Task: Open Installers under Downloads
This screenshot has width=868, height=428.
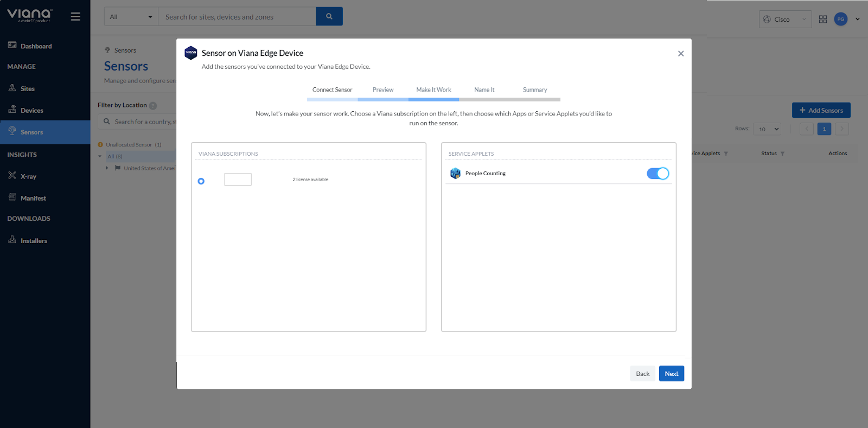Action: point(34,241)
